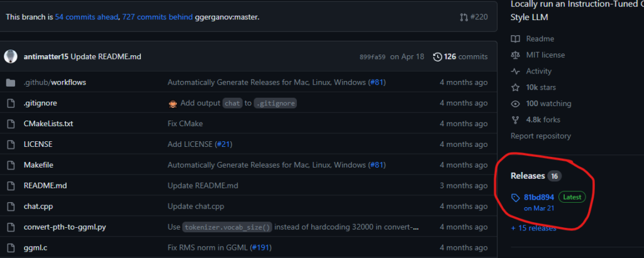Click the convert-pth-to-ggml.py file icon
The height and width of the screenshot is (258, 644).
coord(11,227)
